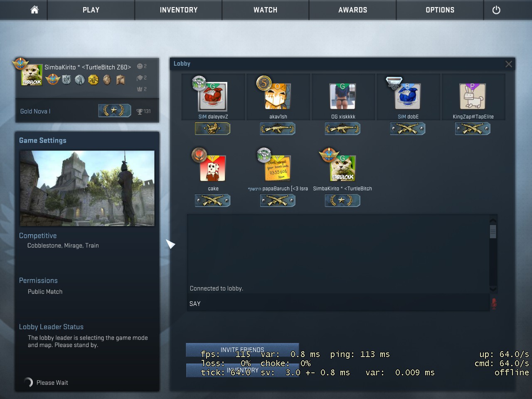
Task: Click the Cobblestone map preview image
Action: (x=87, y=188)
